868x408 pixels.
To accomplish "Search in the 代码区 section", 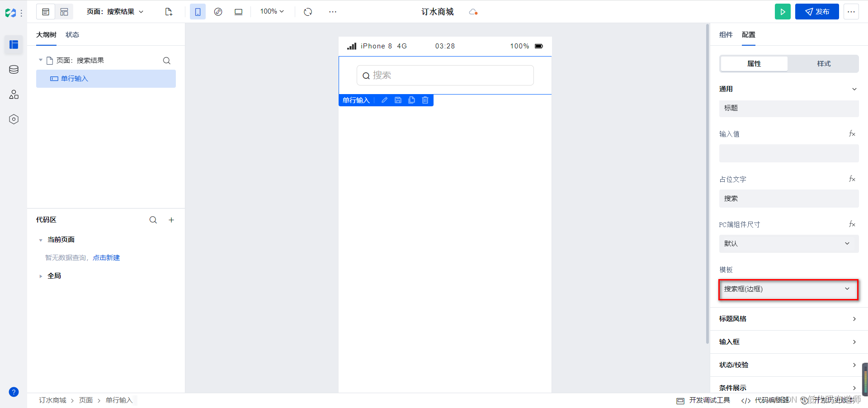I will point(153,220).
